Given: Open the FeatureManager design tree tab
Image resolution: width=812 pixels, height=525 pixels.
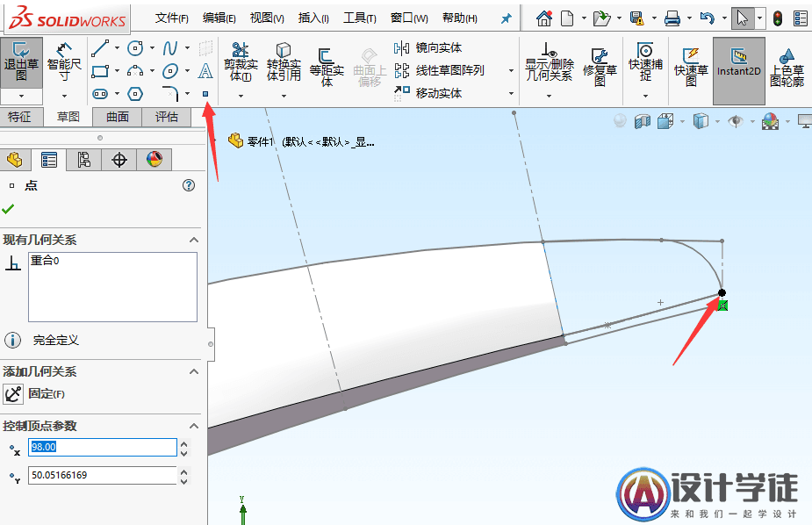Looking at the screenshot, I should pos(15,160).
